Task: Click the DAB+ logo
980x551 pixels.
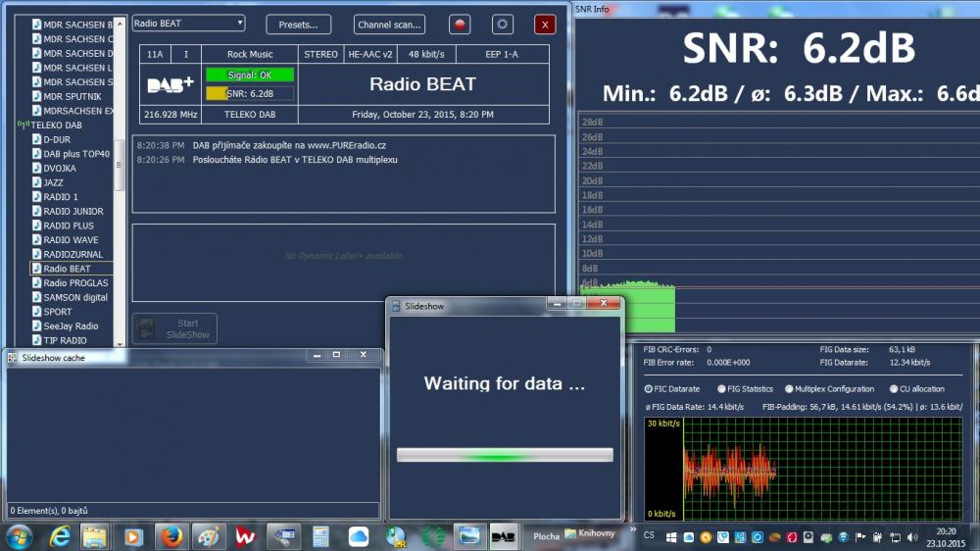Action: [x=170, y=84]
